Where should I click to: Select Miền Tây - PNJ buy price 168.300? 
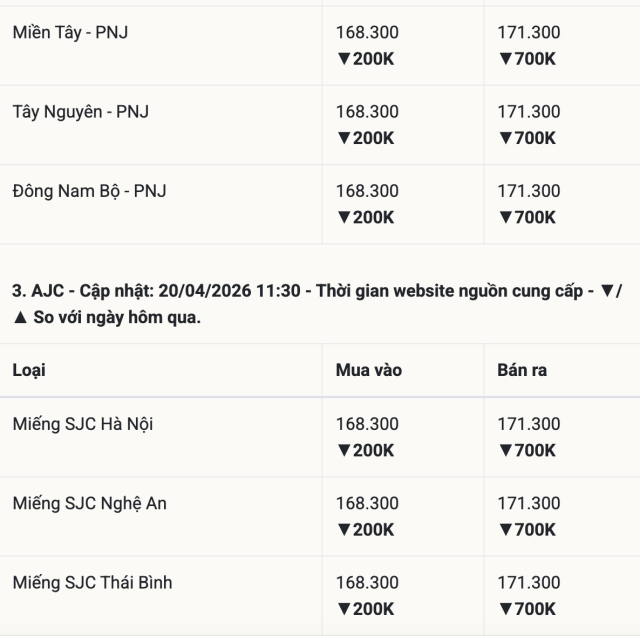(x=367, y=32)
